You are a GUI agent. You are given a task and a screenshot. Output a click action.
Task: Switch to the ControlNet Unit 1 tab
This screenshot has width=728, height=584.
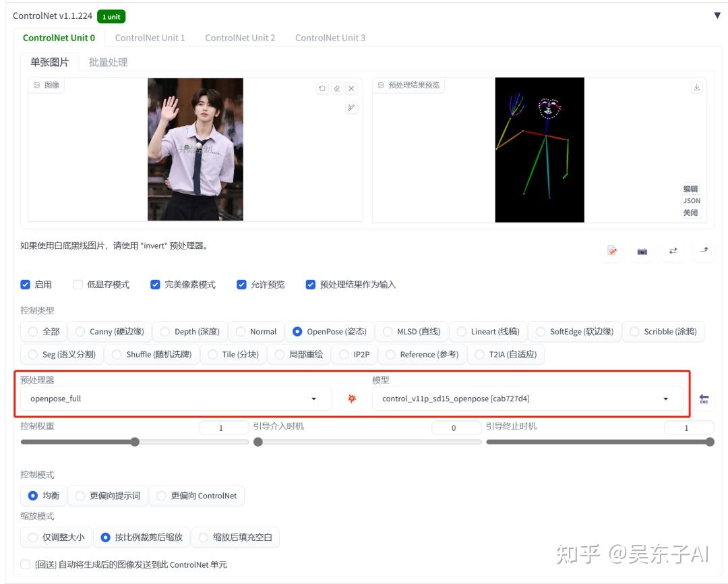point(150,38)
